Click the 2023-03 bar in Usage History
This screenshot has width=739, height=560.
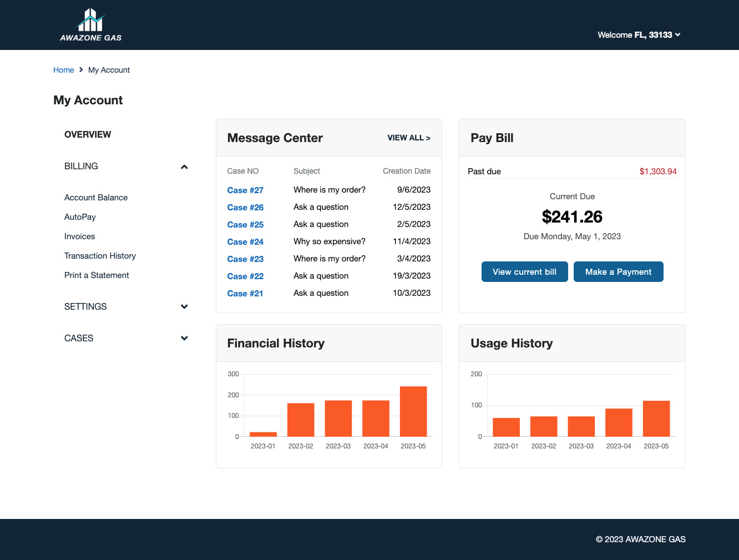(581, 426)
